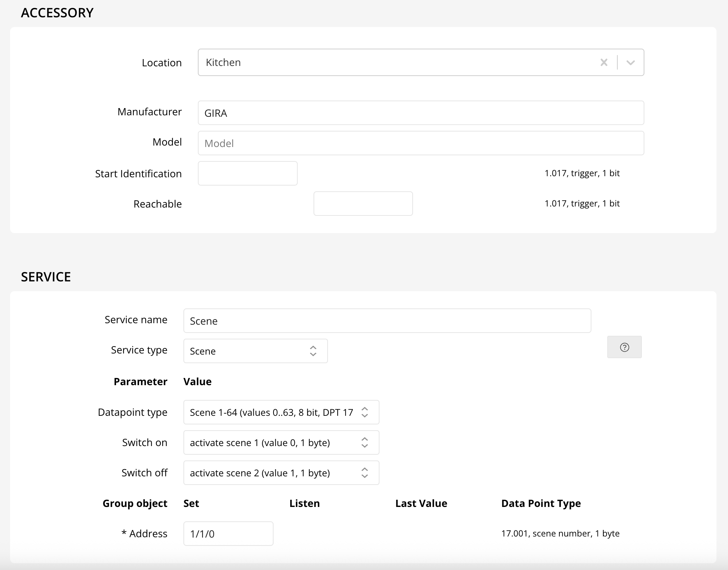The image size is (728, 570).
Task: Click the Last Value column header
Action: (x=421, y=503)
